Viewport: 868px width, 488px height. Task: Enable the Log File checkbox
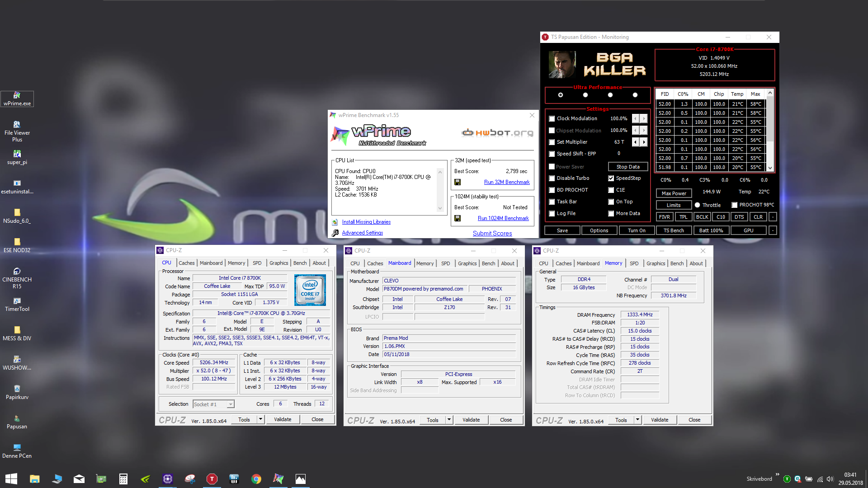point(552,214)
